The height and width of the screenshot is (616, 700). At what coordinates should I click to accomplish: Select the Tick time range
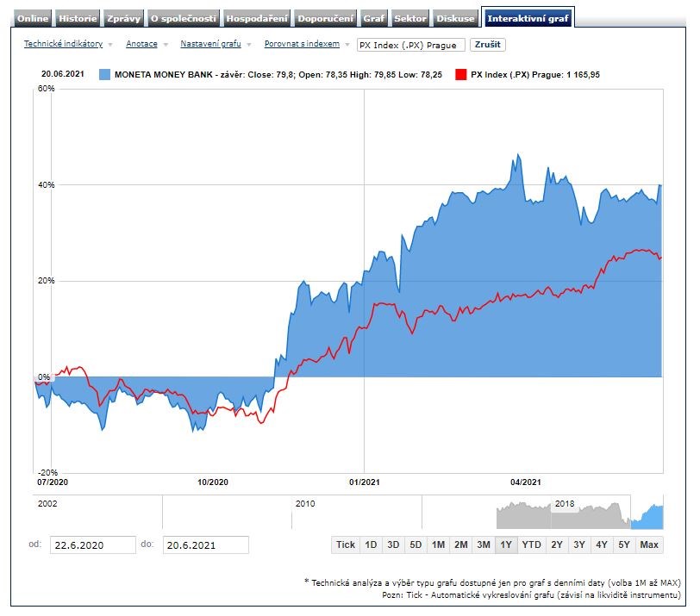[346, 544]
